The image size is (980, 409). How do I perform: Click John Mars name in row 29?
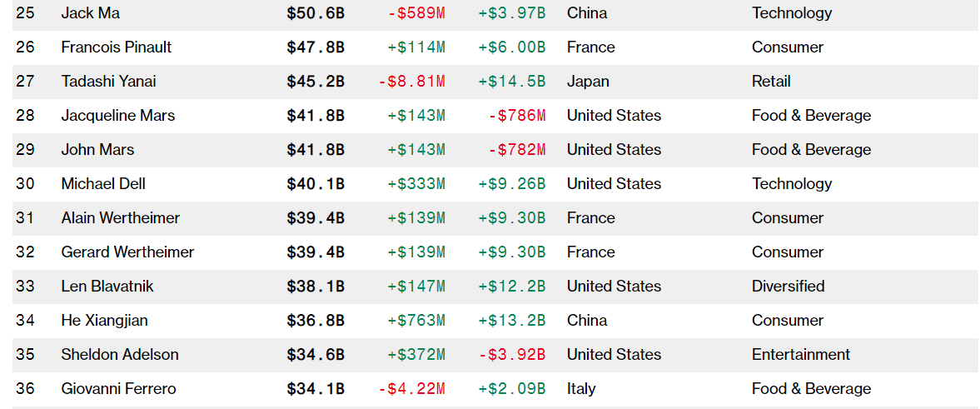pyautogui.click(x=97, y=150)
